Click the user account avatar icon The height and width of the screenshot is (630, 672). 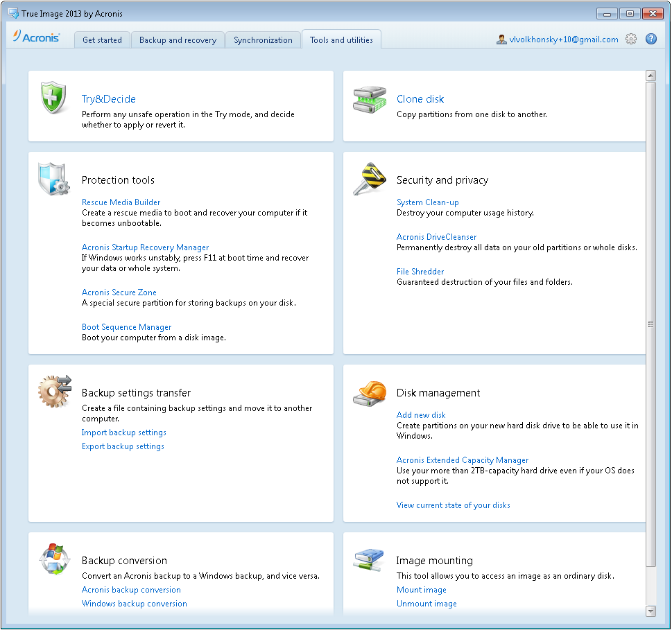click(501, 40)
